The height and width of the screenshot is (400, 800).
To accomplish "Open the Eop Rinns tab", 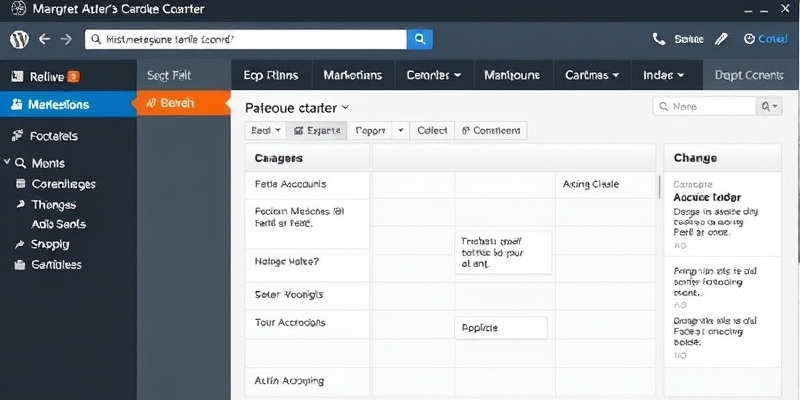I will 271,75.
